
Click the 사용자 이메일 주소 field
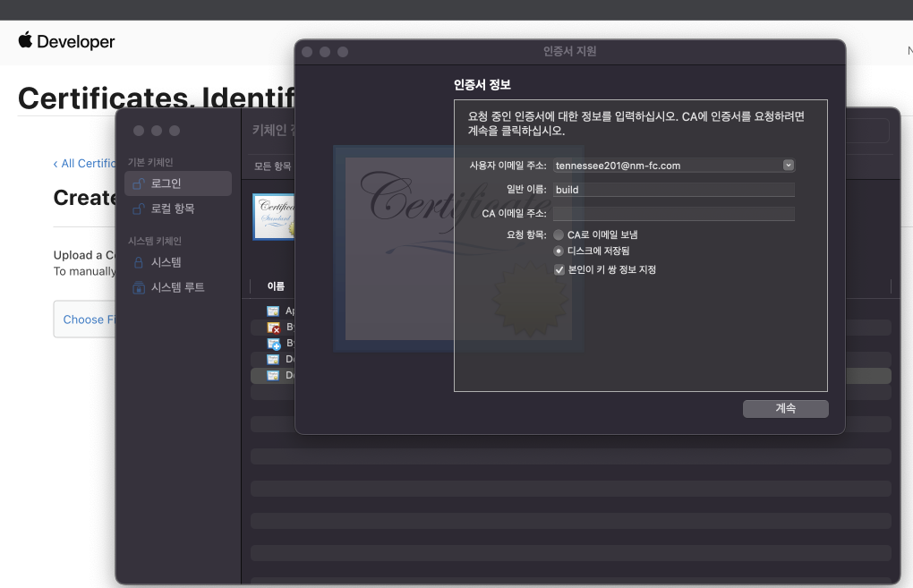pos(674,166)
